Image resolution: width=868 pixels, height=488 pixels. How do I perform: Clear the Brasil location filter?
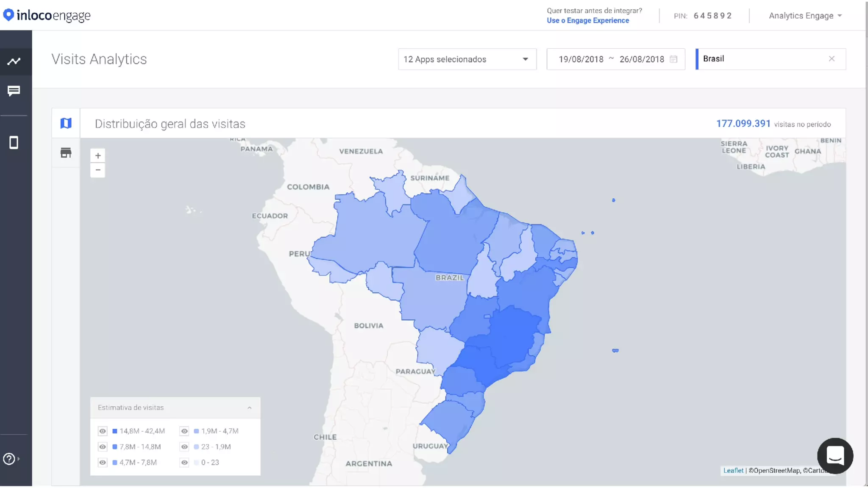[x=832, y=59]
